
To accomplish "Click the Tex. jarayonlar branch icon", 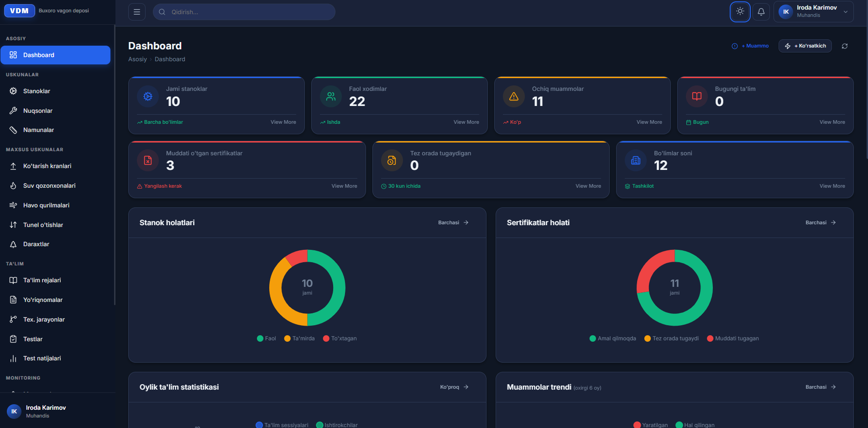I will (x=13, y=319).
